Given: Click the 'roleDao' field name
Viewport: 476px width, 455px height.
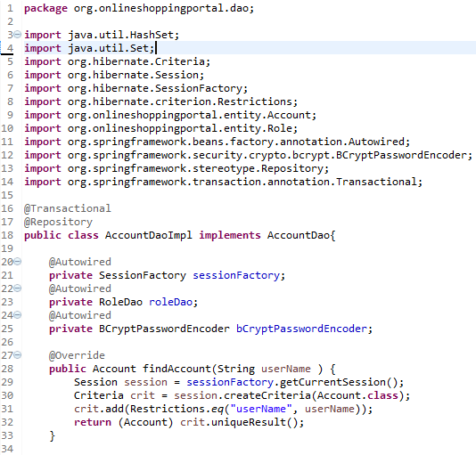Looking at the screenshot, I should [x=170, y=302].
